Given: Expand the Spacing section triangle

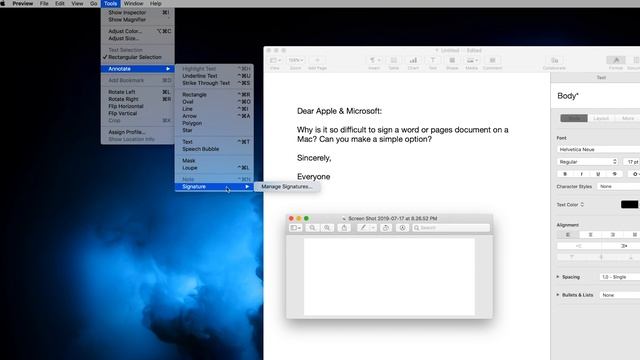Looking at the screenshot, I should 558,277.
